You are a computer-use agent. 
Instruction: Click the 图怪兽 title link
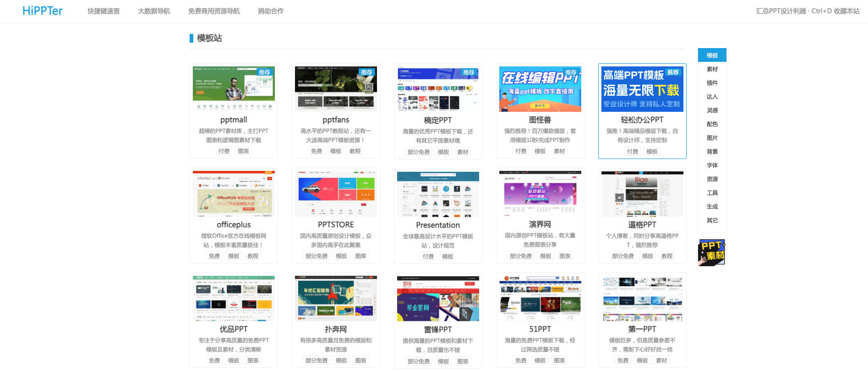click(x=540, y=120)
